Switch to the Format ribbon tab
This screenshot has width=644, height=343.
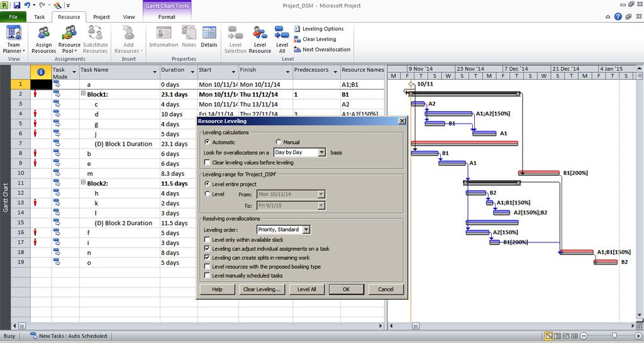[x=167, y=17]
